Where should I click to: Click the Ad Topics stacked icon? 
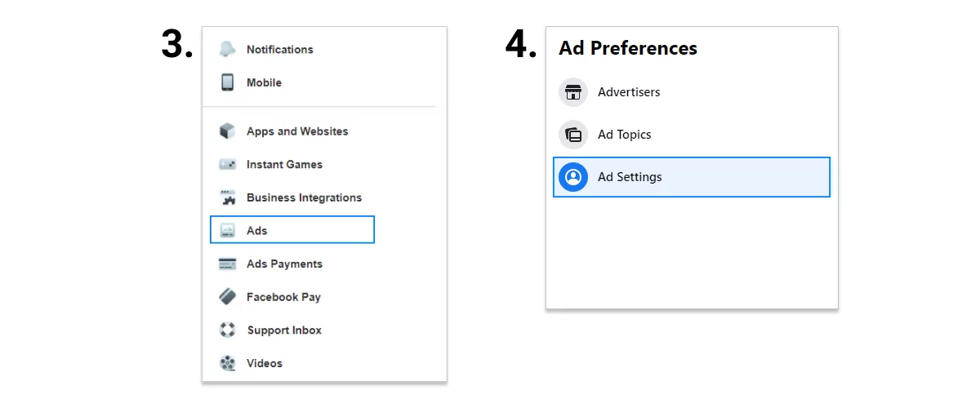tap(573, 135)
